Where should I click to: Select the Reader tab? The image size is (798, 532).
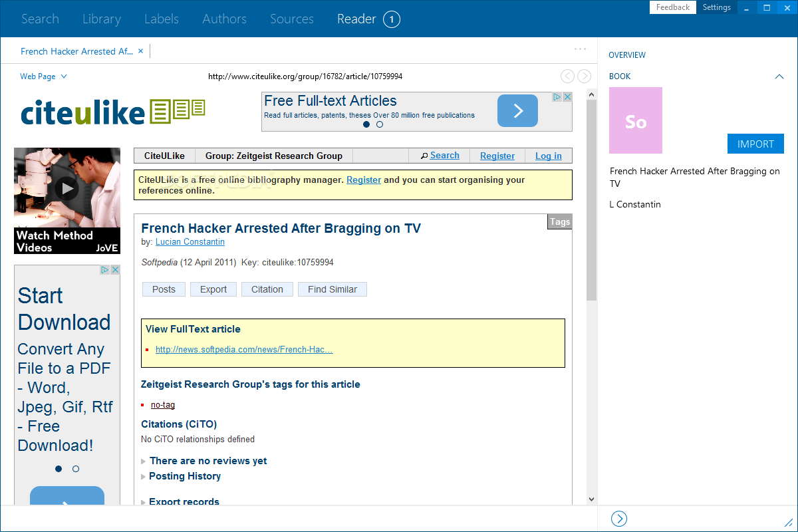(356, 19)
